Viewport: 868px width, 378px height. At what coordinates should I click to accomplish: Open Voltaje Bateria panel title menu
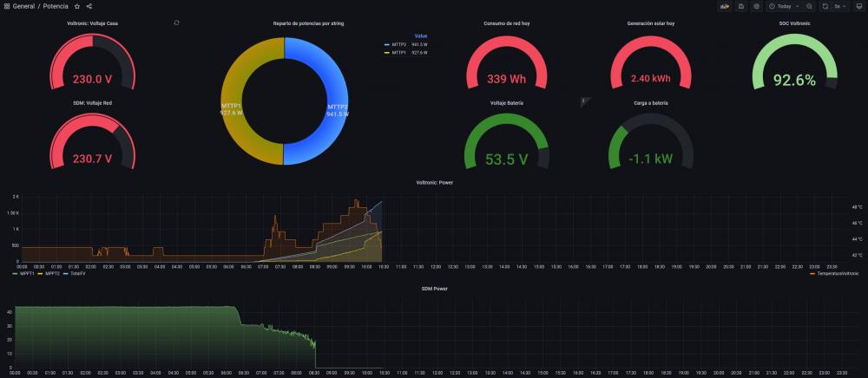click(x=507, y=103)
